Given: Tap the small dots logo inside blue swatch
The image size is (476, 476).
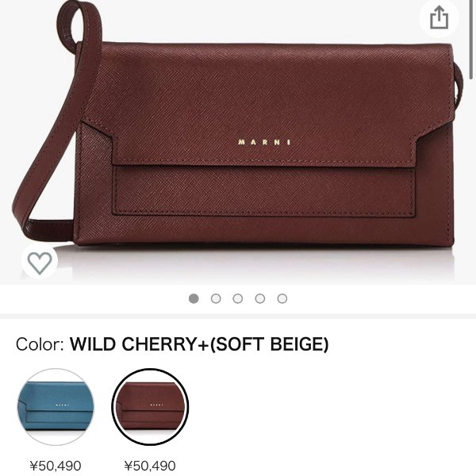Looking at the screenshot, I should [63, 405].
